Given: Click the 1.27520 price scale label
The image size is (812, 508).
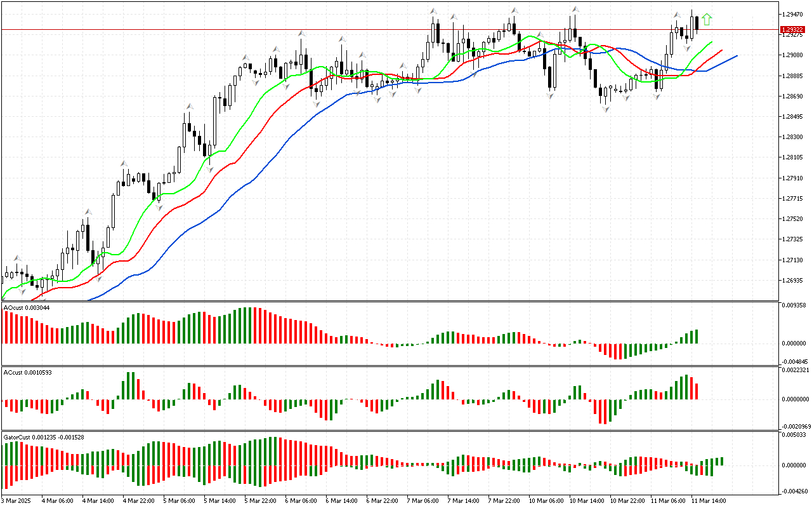Looking at the screenshot, I should tap(793, 219).
